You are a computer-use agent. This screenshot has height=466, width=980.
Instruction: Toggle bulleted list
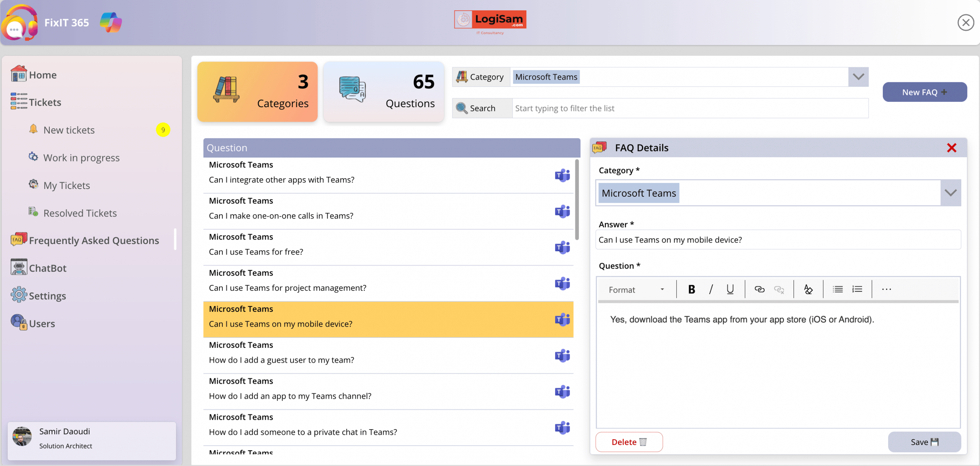(x=838, y=290)
